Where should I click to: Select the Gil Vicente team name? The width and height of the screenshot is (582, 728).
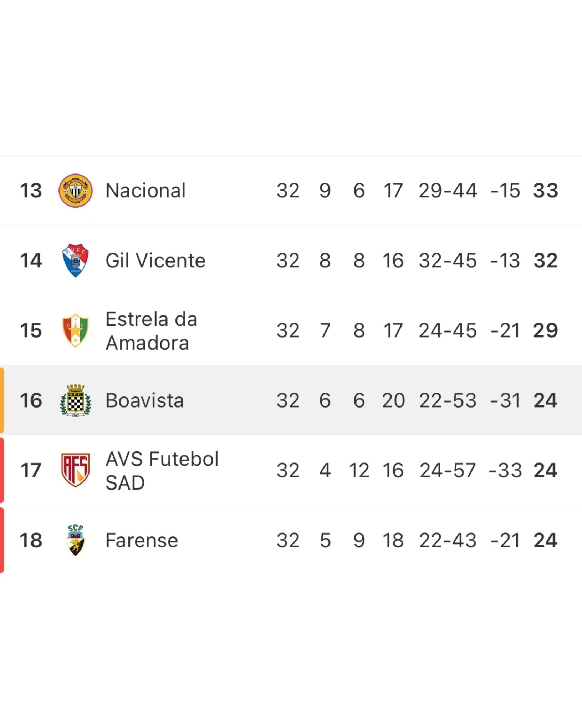click(155, 261)
